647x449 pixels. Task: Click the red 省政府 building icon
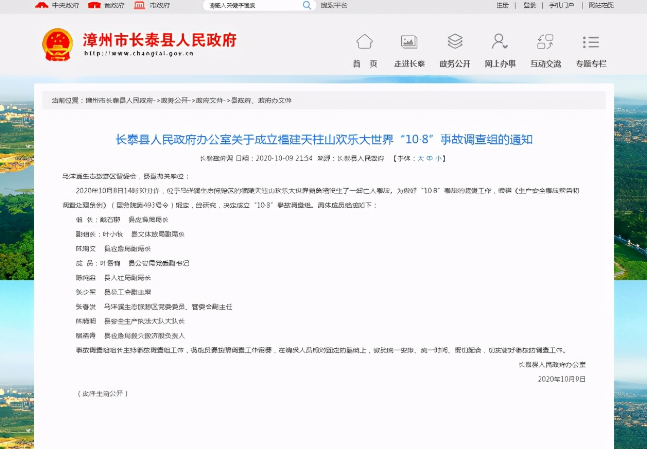pyautogui.click(x=94, y=5)
